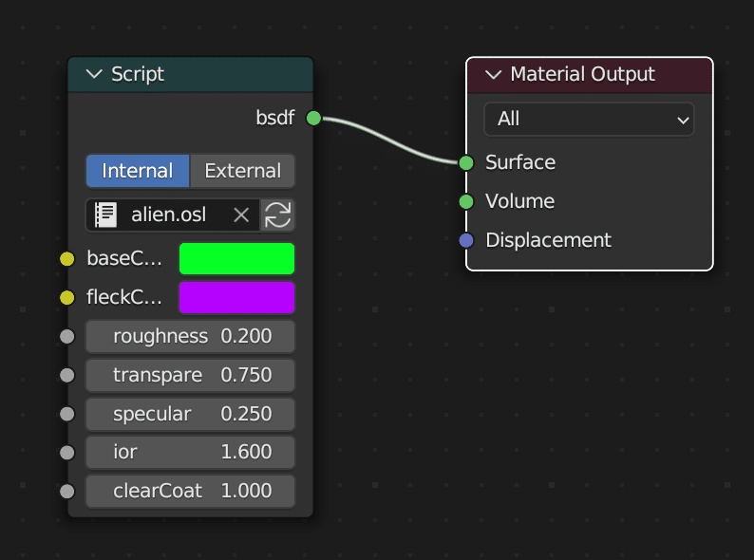Unlink the alien.osl script with X
The image size is (754, 560).
coord(241,215)
